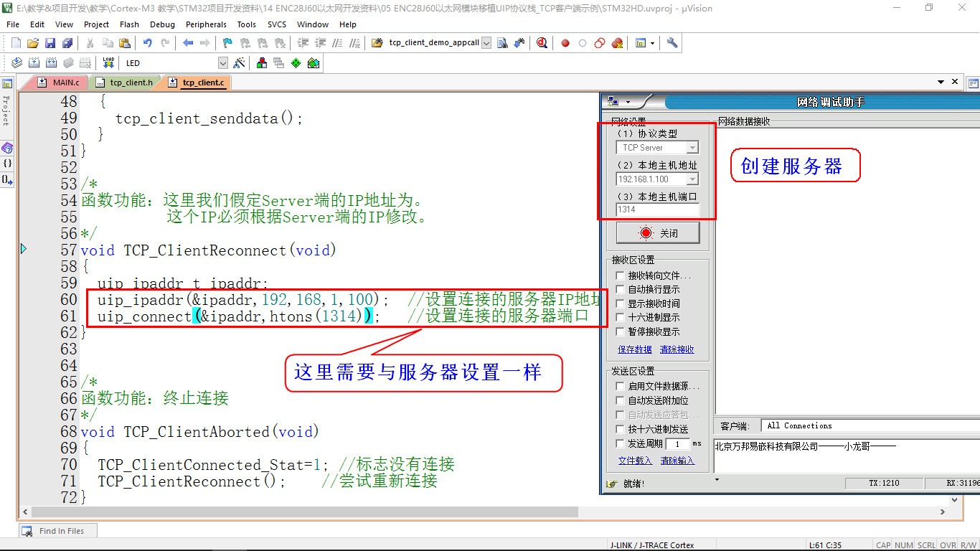The height and width of the screenshot is (551, 980).
Task: Enable 启用文件数据源 checkbox
Action: (x=621, y=387)
